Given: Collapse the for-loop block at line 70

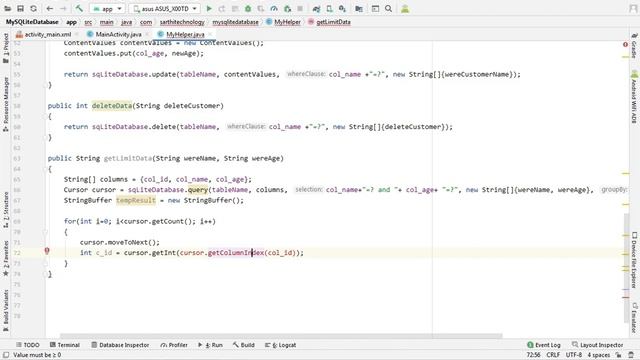Looking at the screenshot, I should (x=46, y=232).
